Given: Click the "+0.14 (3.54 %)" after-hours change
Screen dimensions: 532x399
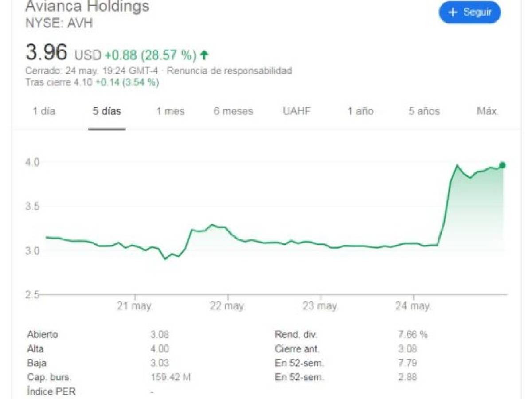Looking at the screenshot, I should (127, 82).
